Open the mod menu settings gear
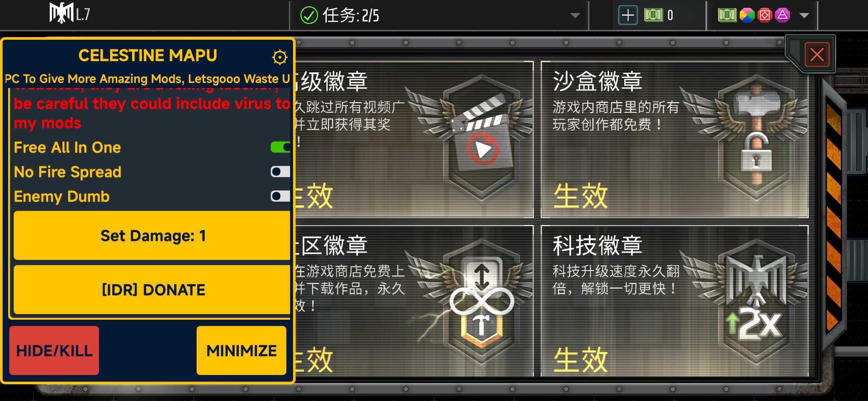The width and height of the screenshot is (868, 401). click(x=279, y=57)
